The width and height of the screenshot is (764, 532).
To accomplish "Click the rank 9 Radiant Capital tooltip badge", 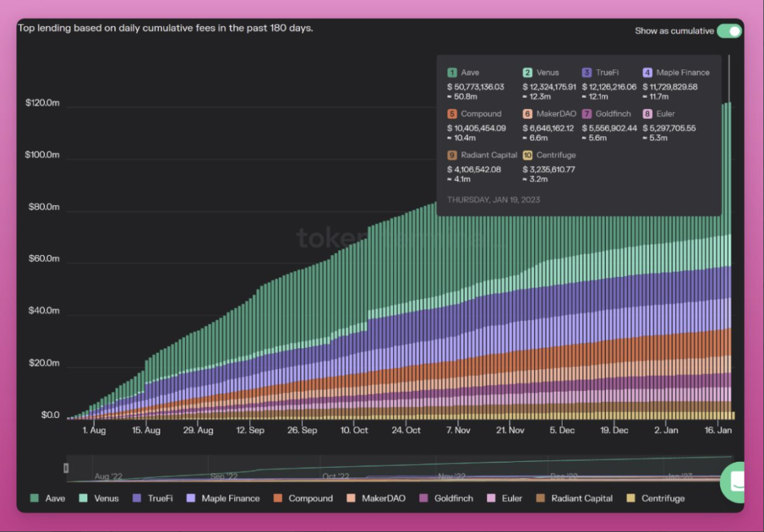I will click(451, 155).
